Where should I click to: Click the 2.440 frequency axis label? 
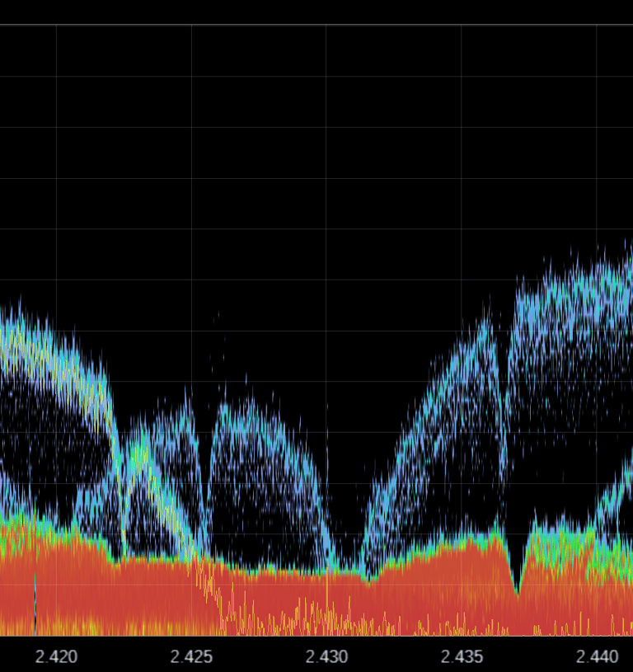[597, 656]
